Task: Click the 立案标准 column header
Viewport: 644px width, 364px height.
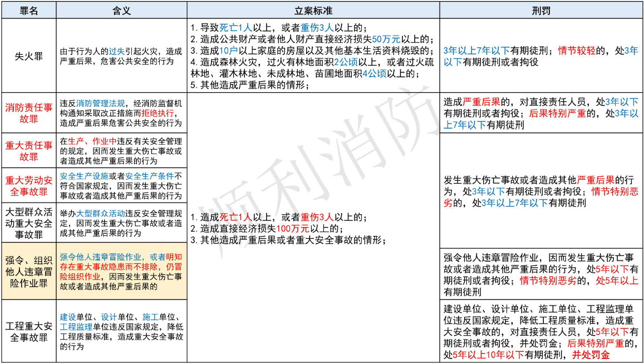Action: 313,10
